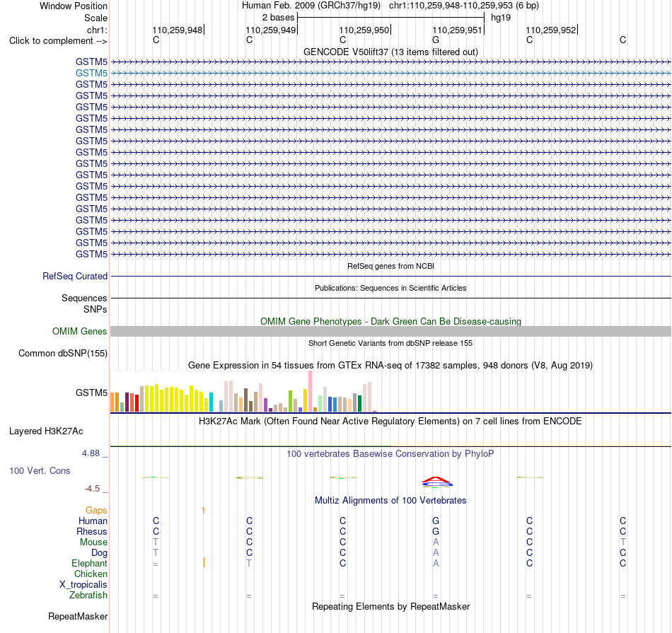Click the Elephant row's T base
The image size is (672, 633).
pyautogui.click(x=248, y=563)
